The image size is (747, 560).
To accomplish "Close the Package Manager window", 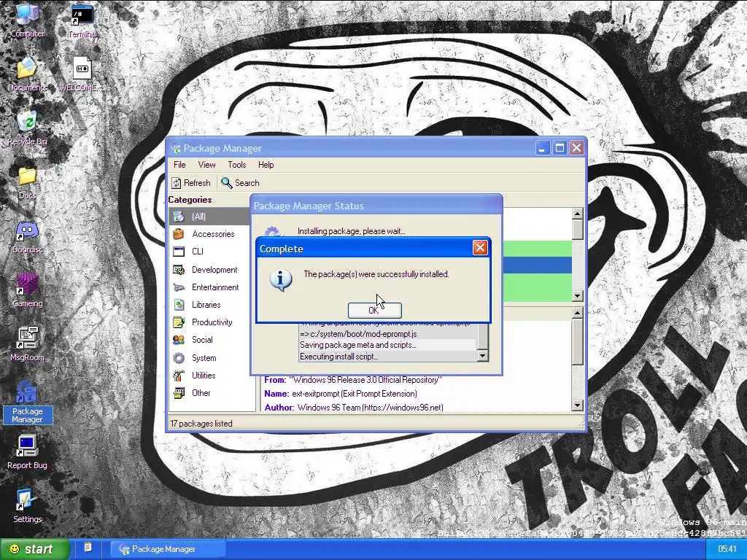I will point(576,148).
